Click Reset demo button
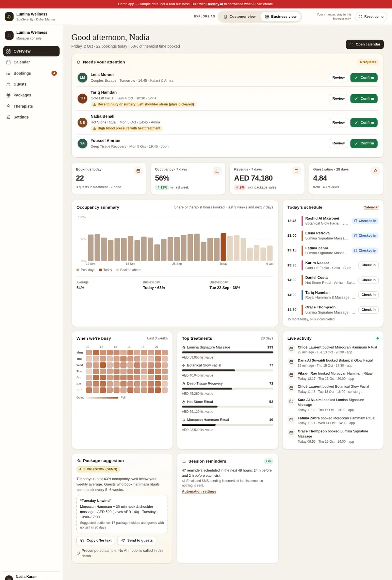392x580 pixels. (371, 16)
